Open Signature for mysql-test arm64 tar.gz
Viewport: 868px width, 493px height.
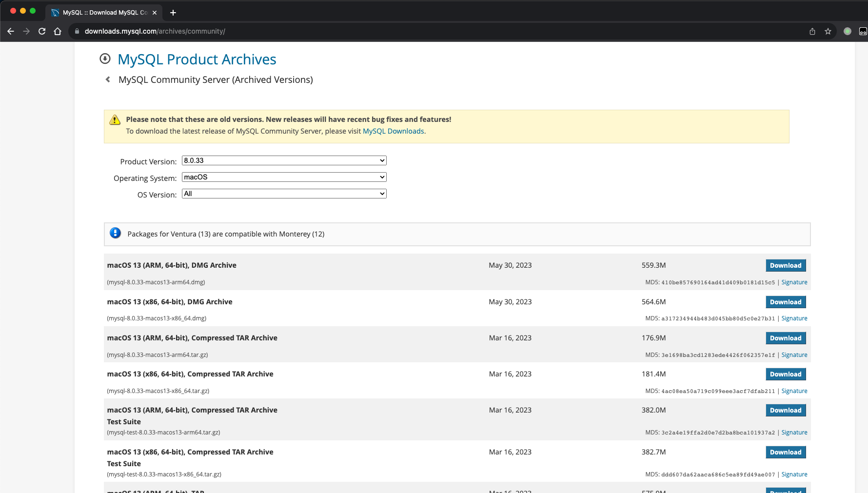[x=794, y=433]
